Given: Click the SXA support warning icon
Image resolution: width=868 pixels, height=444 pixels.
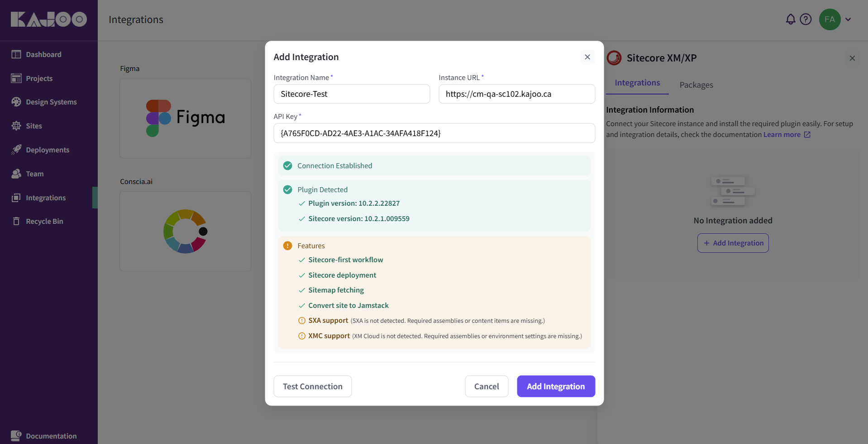Looking at the screenshot, I should pyautogui.click(x=302, y=321).
